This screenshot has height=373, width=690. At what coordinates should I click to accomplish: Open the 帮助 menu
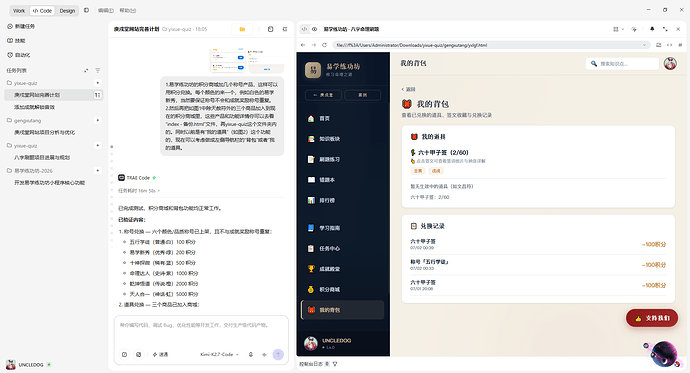(128, 11)
